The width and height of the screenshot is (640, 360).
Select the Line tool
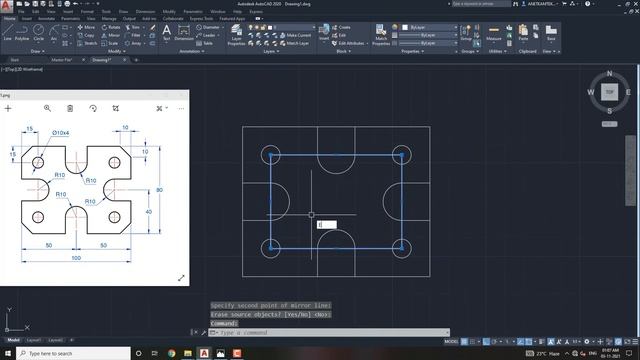coord(7,32)
